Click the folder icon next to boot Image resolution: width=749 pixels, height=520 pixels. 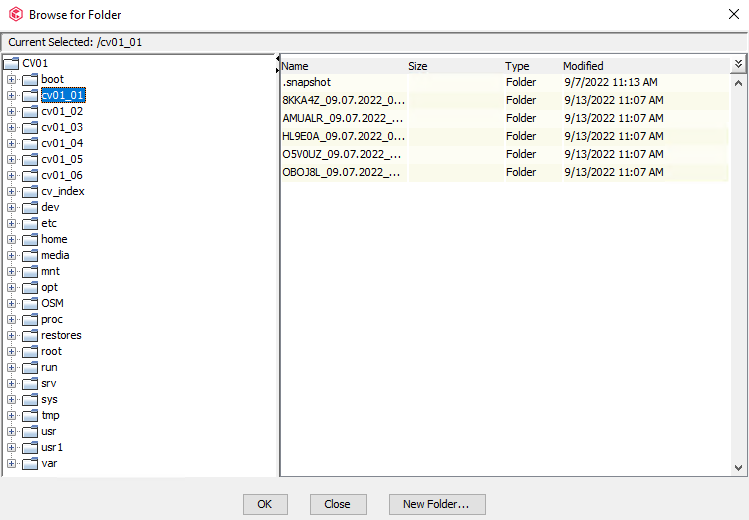point(29,79)
